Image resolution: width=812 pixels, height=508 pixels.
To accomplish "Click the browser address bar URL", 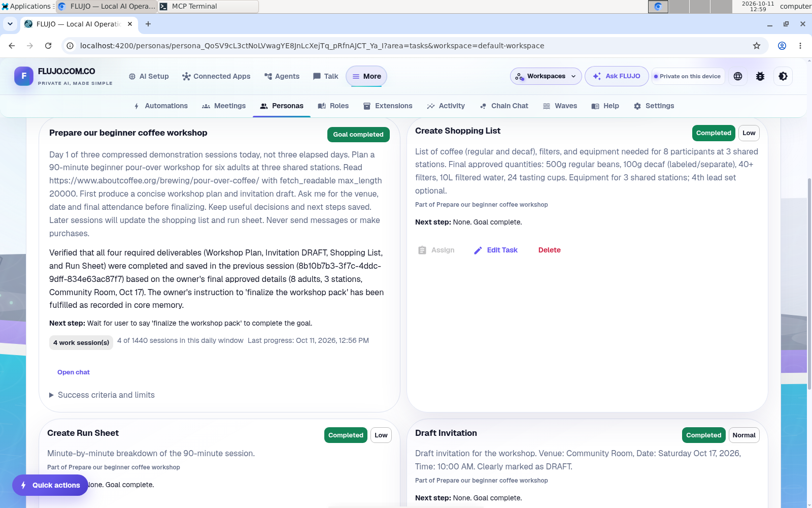I will [x=312, y=46].
